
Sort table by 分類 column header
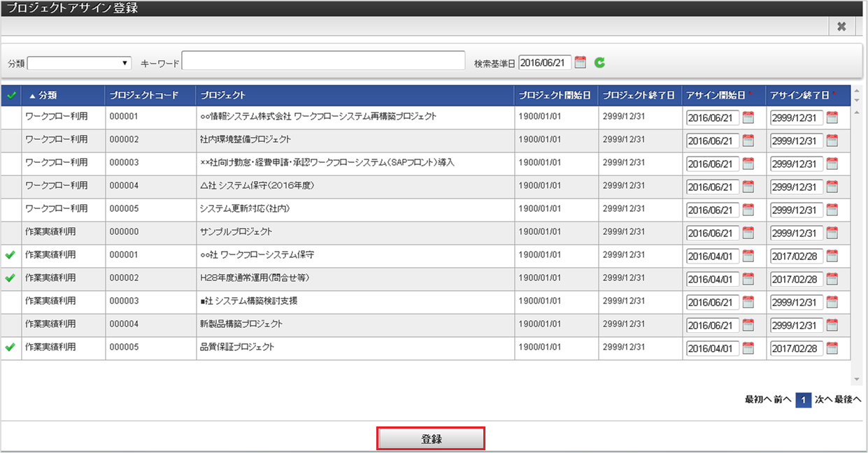[x=48, y=95]
